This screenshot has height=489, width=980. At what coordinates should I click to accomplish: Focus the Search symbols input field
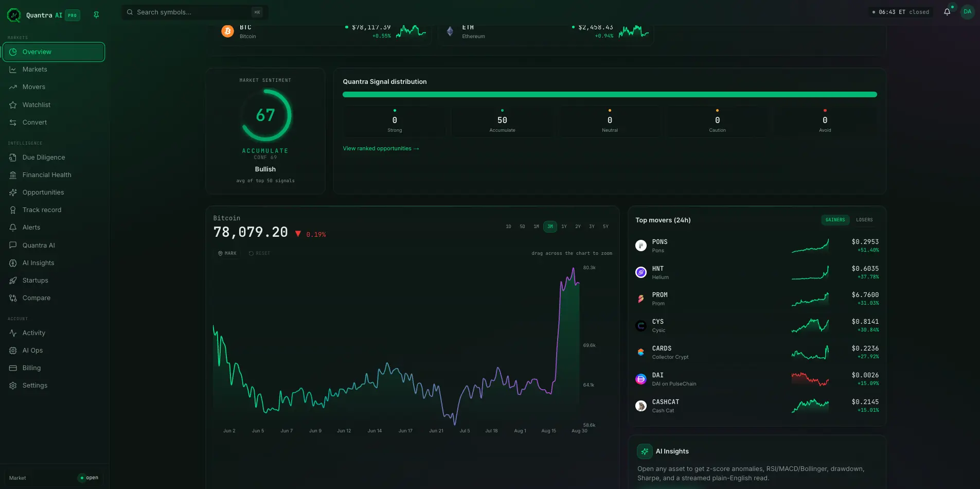coord(194,12)
